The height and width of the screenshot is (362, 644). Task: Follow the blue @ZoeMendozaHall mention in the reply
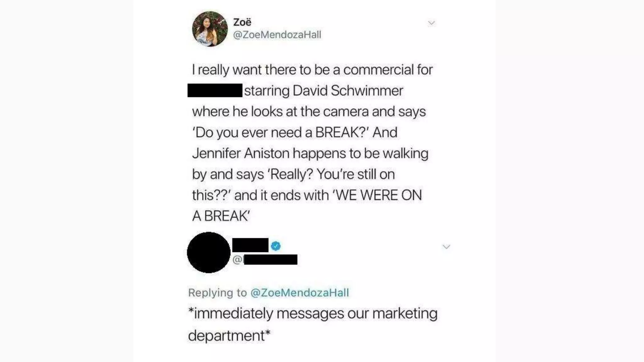[300, 293]
